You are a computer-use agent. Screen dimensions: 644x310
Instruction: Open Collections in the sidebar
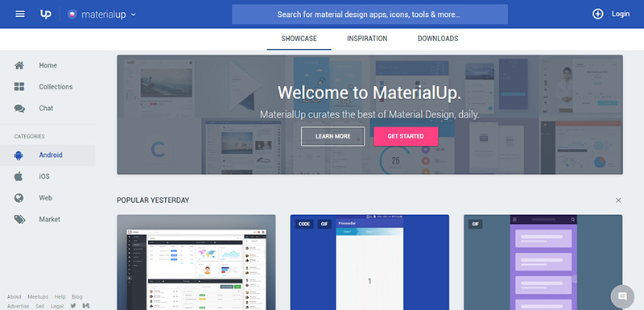pos(56,87)
